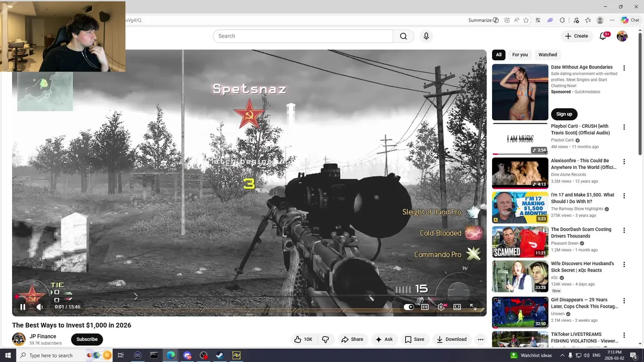Screen dimensions: 644x362
Task: Open options for I'm 17 and Make $1,500
Action: 624,196
